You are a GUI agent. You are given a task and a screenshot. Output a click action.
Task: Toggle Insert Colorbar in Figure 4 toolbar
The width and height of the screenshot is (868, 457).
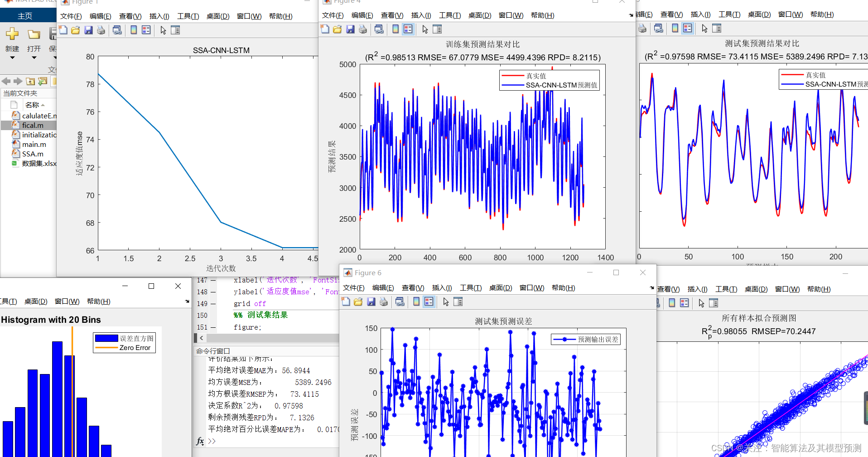tap(395, 29)
